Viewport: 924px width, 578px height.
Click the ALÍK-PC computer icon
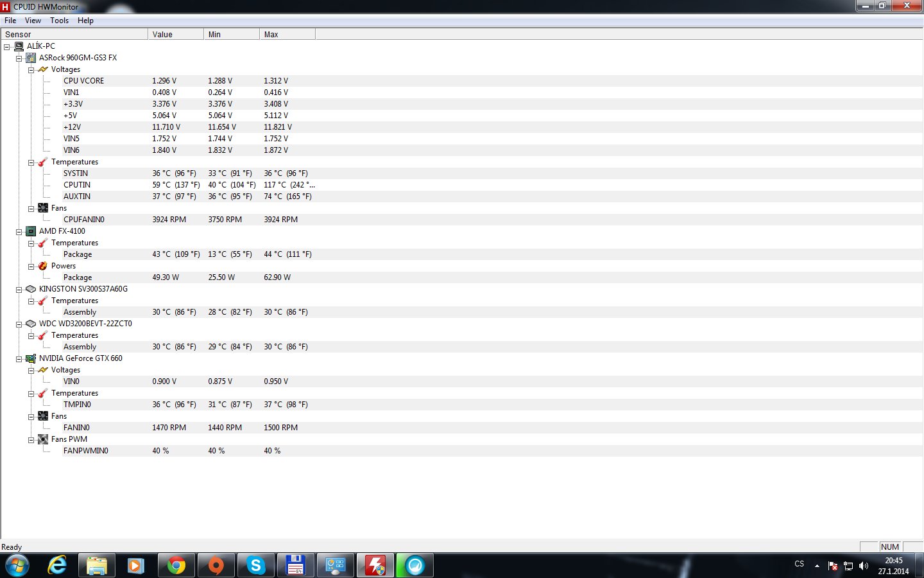[19, 46]
